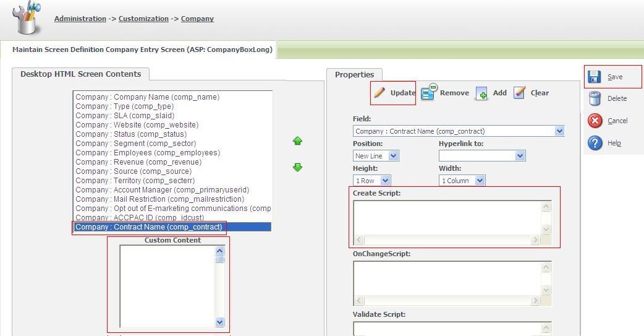Click the Save text link
Image resolution: width=644 pixels, height=336 pixels.
click(615, 77)
